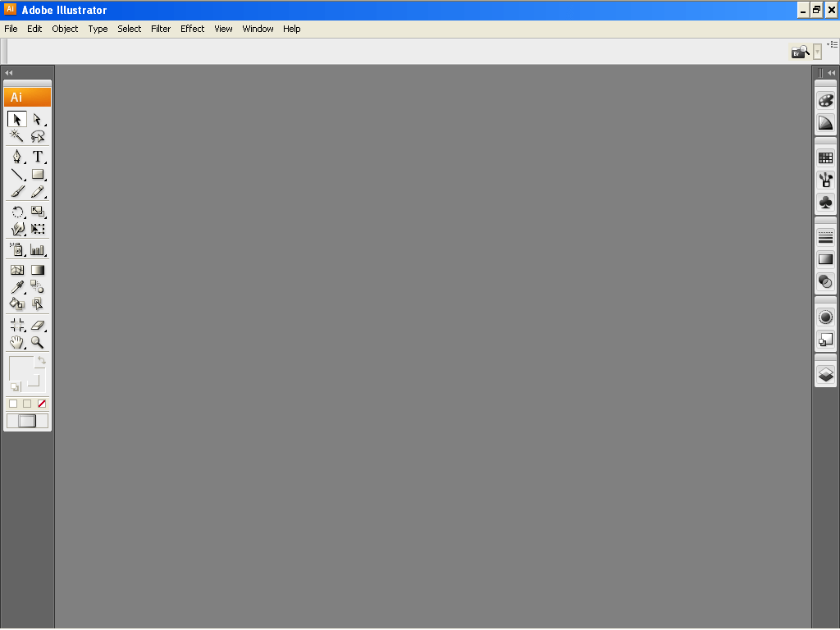
Task: Open the Object menu
Action: [65, 29]
